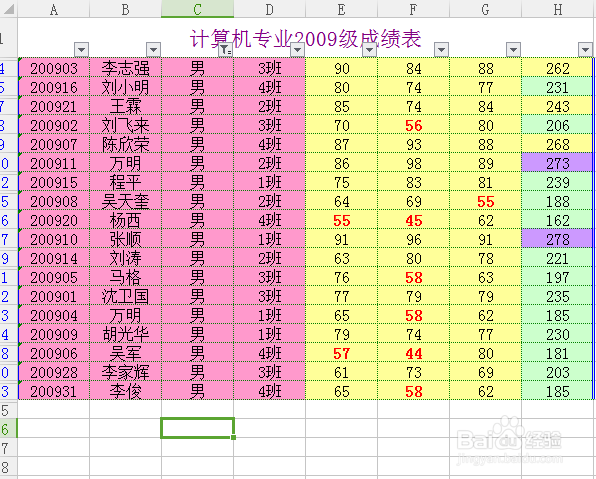Select column E header
The width and height of the screenshot is (596, 479).
(341, 9)
